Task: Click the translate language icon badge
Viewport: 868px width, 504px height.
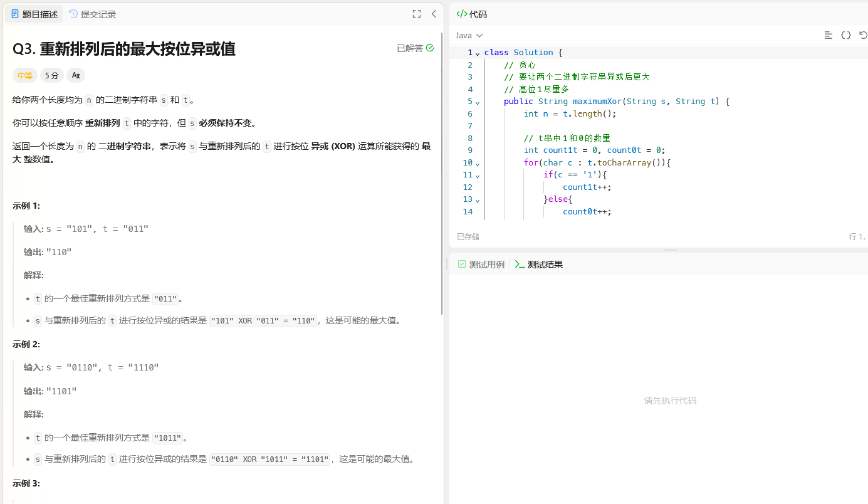Action: tap(76, 75)
